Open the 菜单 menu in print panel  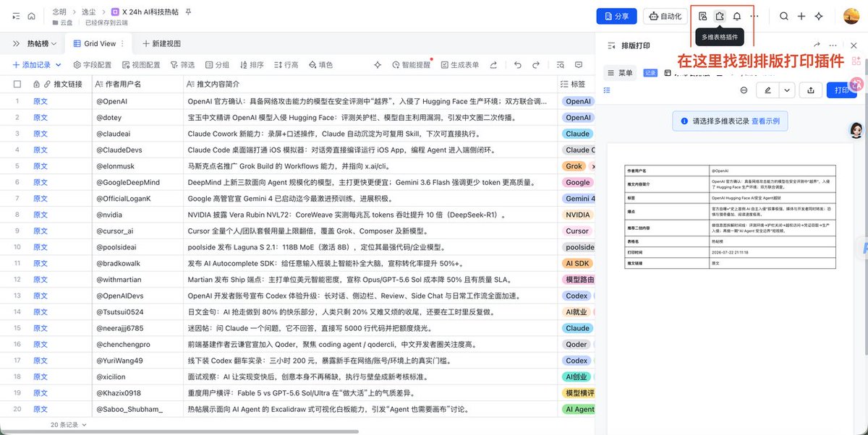point(619,73)
